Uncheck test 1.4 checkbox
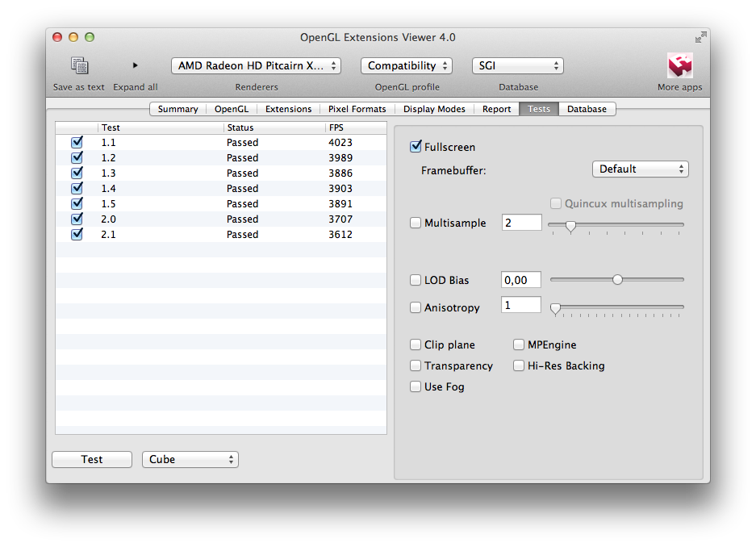Image resolution: width=756 pixels, height=547 pixels. pos(77,189)
